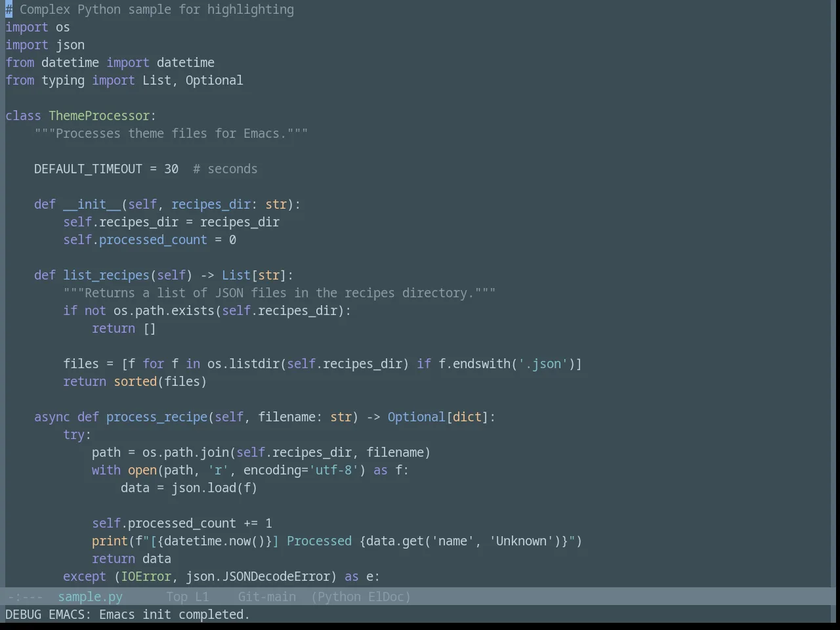Click the json.load(f) call
The width and height of the screenshot is (840, 630).
click(215, 488)
